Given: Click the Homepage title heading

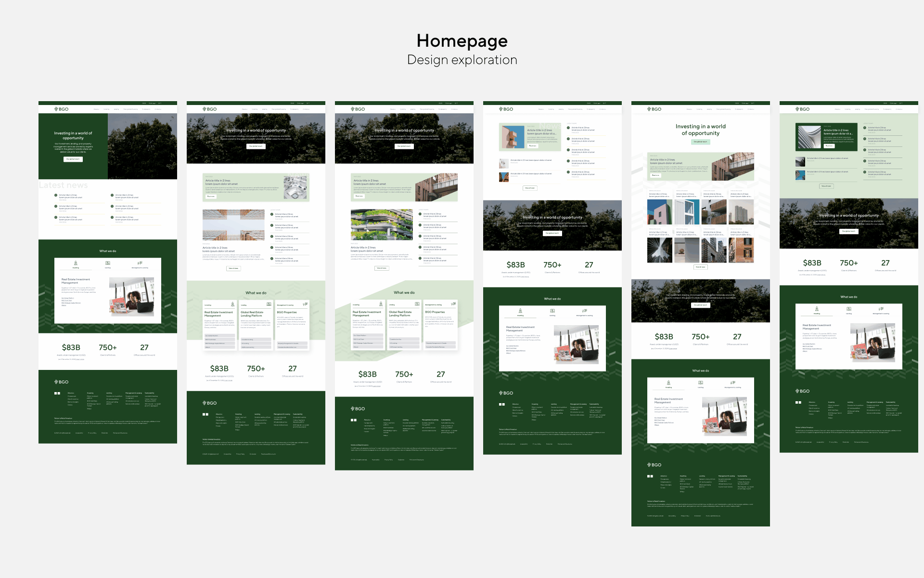Looking at the screenshot, I should pos(462,41).
